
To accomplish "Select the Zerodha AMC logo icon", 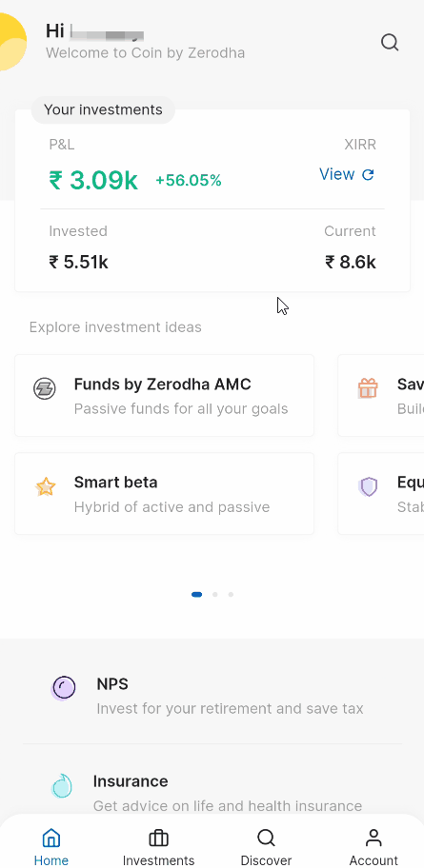I will click(45, 389).
